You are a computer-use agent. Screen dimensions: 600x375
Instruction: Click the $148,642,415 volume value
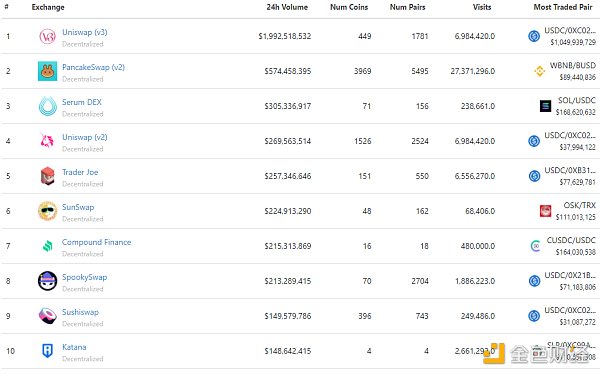(288, 351)
